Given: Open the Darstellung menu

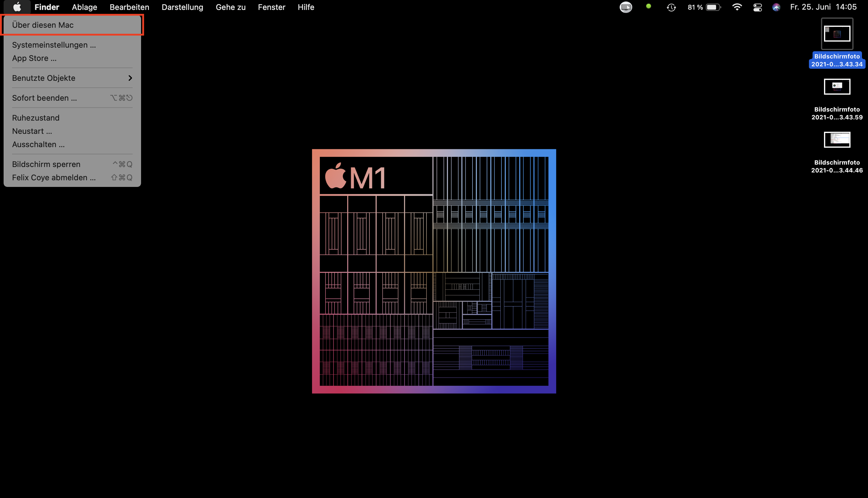Looking at the screenshot, I should 182,7.
